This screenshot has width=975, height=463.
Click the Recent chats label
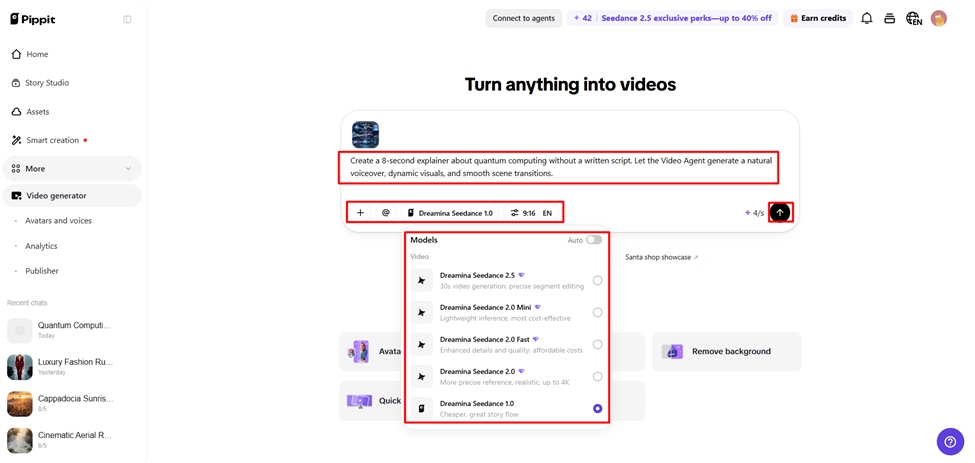[27, 303]
